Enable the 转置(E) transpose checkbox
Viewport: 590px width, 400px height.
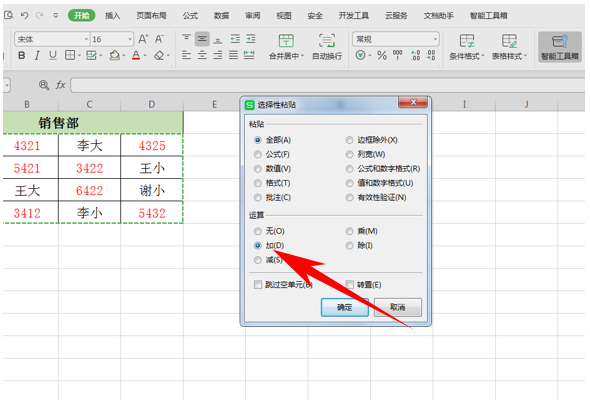coord(350,284)
